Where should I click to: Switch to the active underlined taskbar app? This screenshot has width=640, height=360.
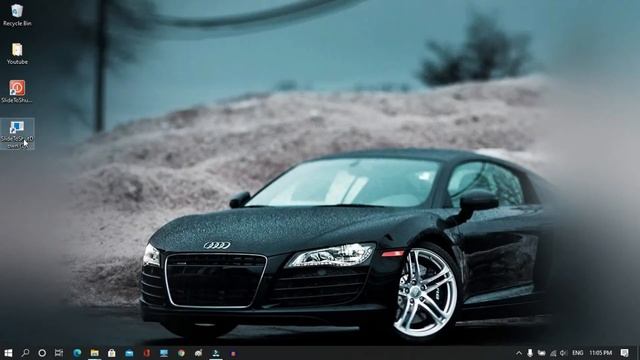pyautogui.click(x=216, y=353)
